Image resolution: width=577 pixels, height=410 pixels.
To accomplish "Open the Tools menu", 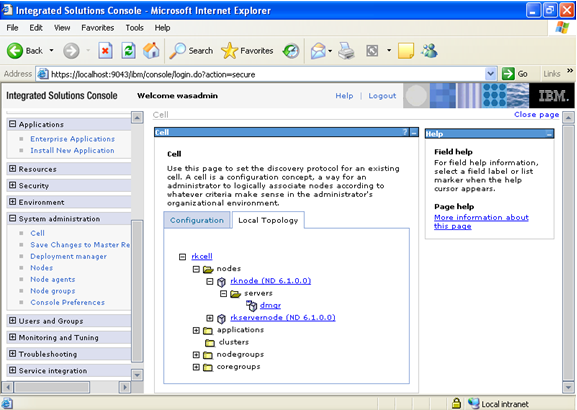I will [134, 28].
